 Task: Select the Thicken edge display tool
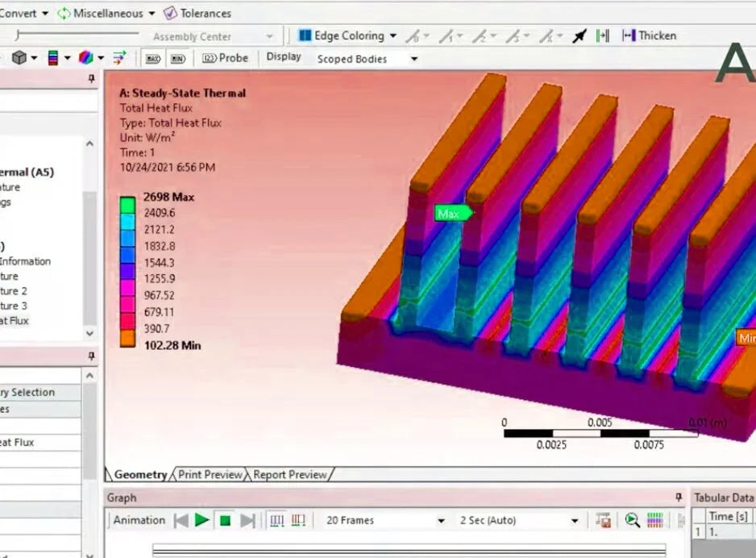click(x=649, y=35)
